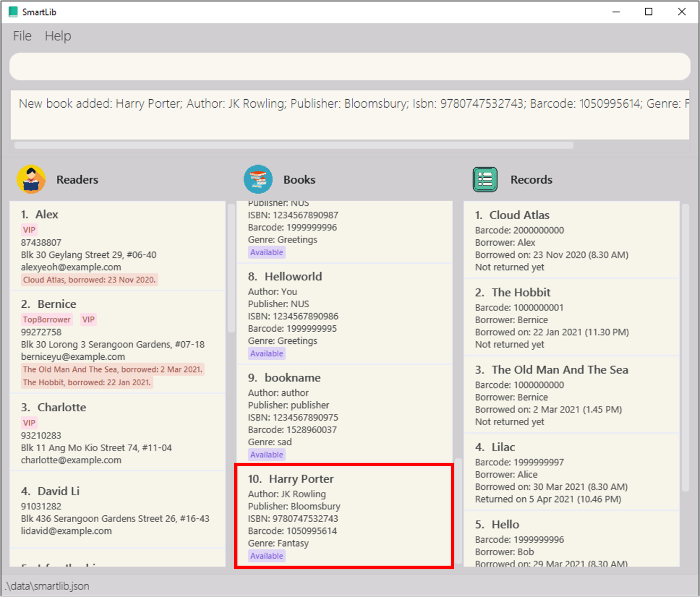Screen dimensions: 700x597
Task: Click email alexyeoh@example.com
Action: (x=71, y=267)
